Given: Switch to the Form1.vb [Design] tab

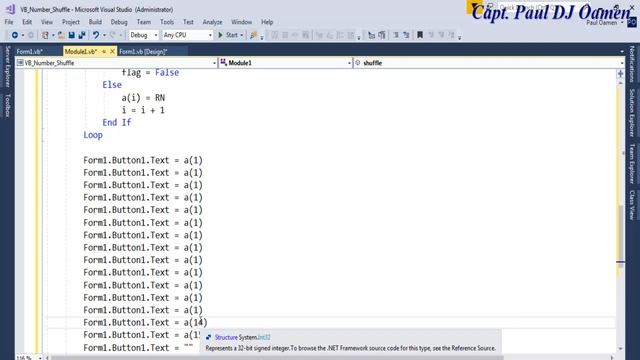Looking at the screenshot, I should (143, 51).
